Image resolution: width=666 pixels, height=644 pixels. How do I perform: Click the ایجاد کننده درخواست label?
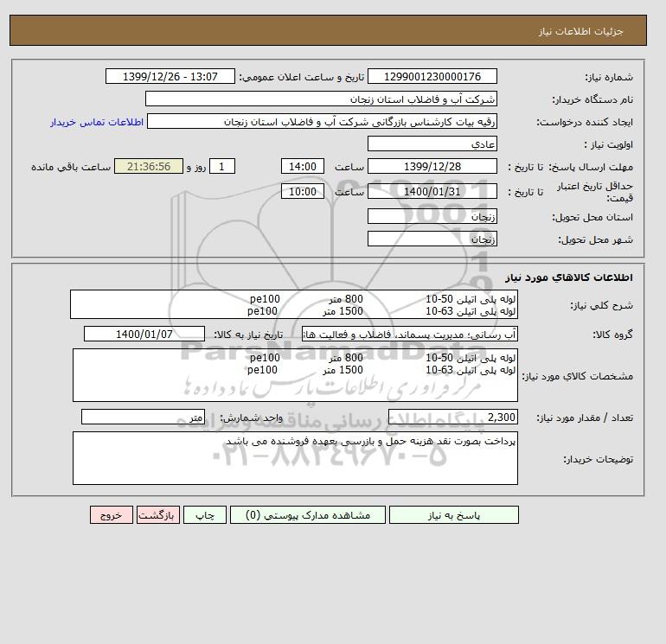[x=585, y=122]
